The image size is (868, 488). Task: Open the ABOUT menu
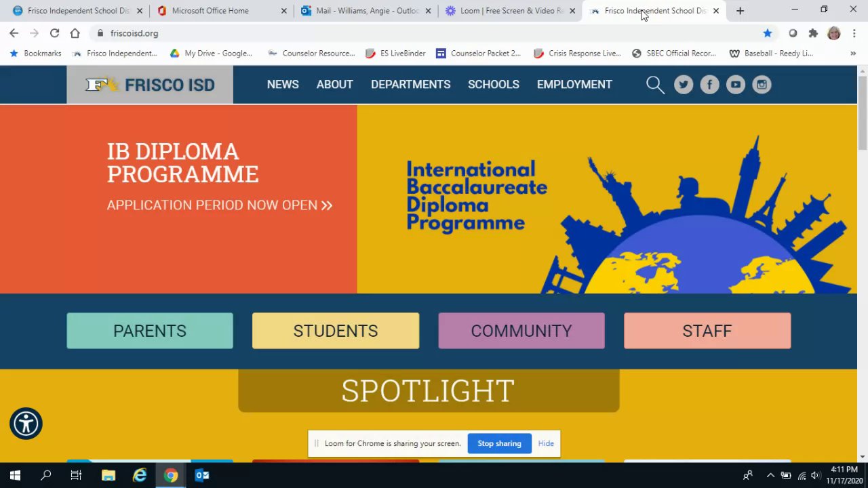click(x=335, y=85)
